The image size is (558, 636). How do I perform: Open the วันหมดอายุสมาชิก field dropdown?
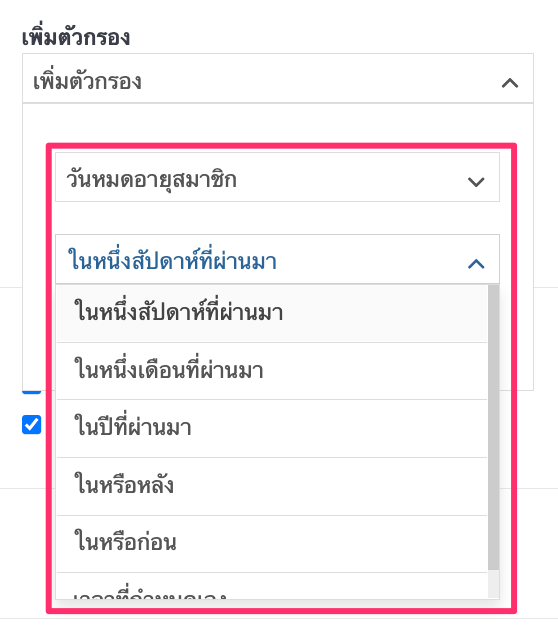[x=277, y=177]
